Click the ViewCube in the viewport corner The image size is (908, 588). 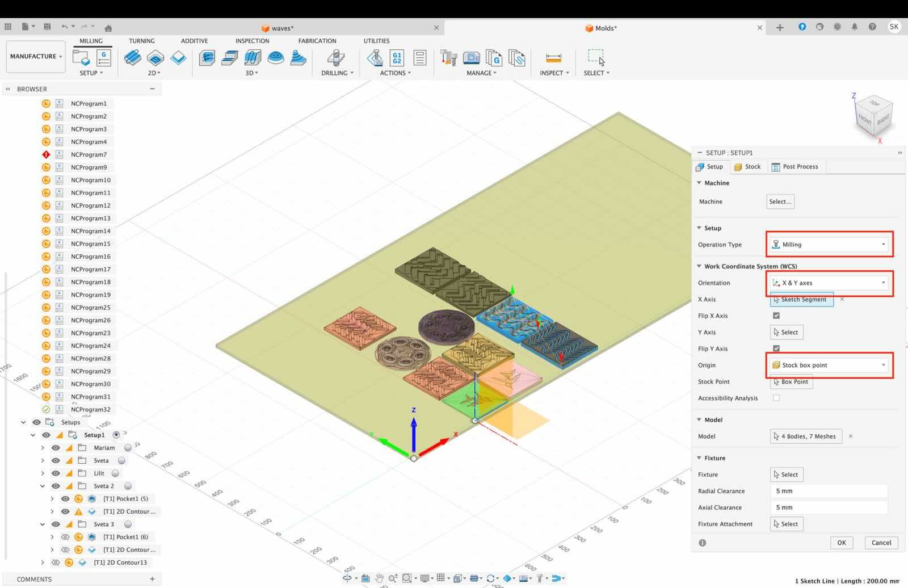coord(873,116)
